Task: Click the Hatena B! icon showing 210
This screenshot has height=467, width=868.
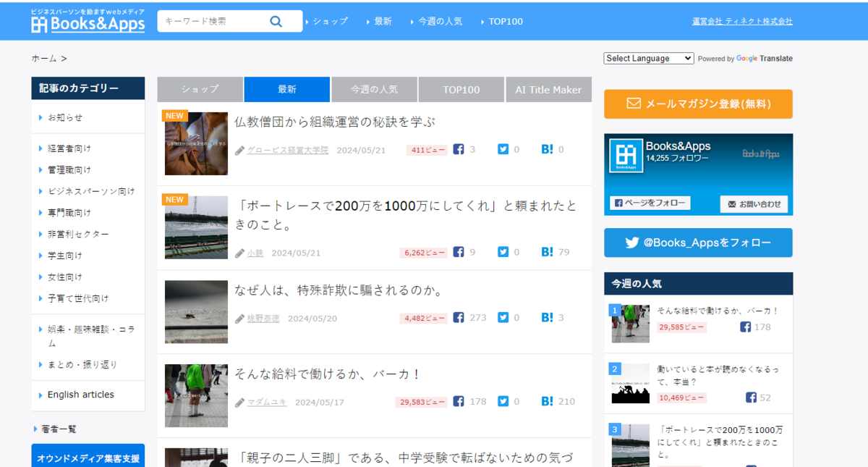Action: pyautogui.click(x=547, y=401)
